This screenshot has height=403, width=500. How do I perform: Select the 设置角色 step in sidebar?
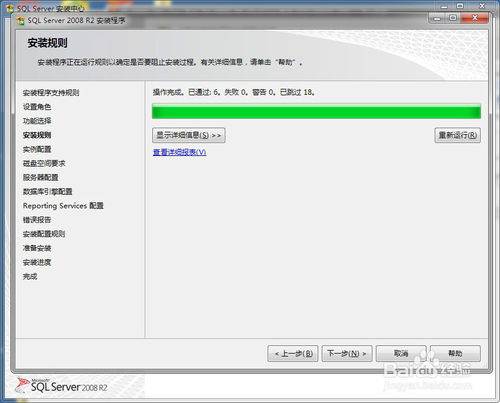pyautogui.click(x=37, y=107)
